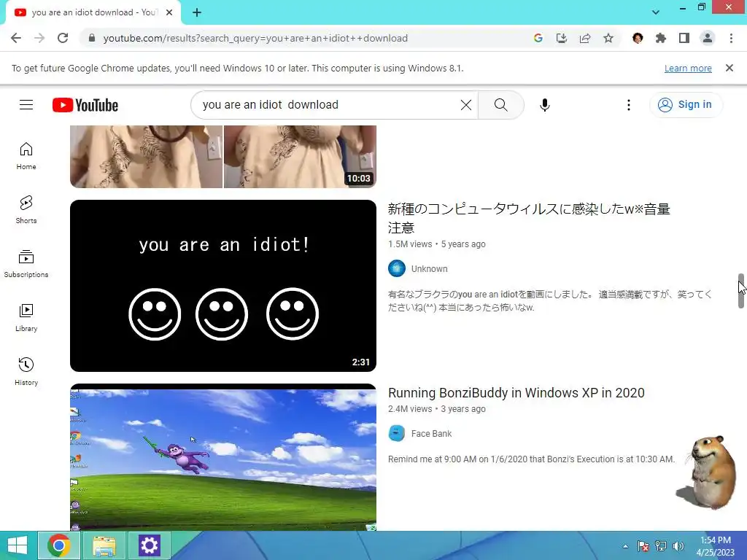Click the Action Center flag tray icon

coord(643,546)
